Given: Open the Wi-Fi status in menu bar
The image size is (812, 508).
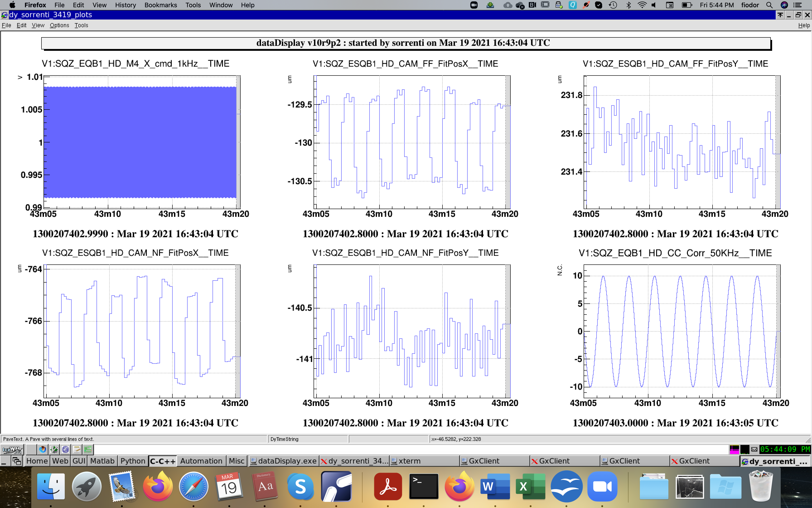Looking at the screenshot, I should [642, 5].
